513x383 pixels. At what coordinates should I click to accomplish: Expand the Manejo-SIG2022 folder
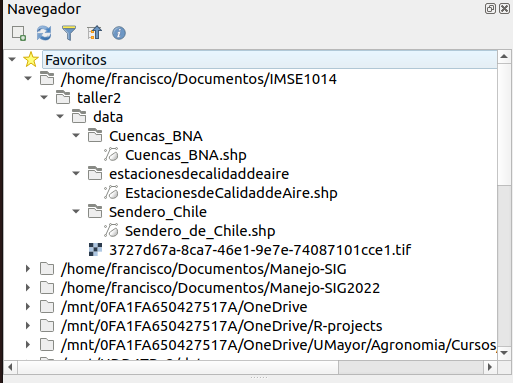coord(28,288)
